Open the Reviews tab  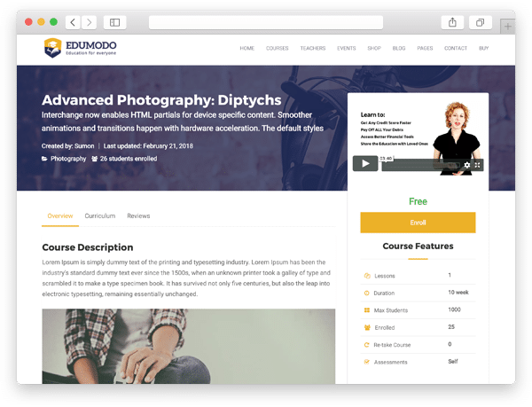(x=138, y=215)
